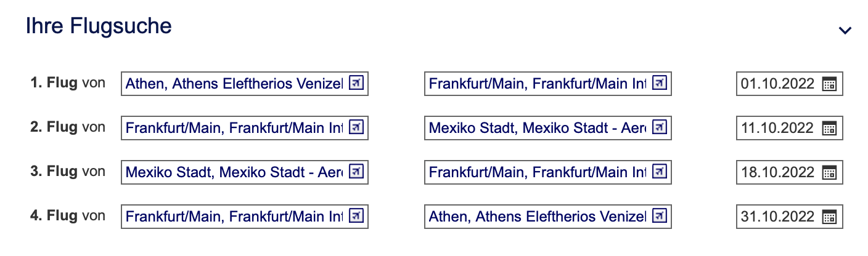Image resolution: width=868 pixels, height=256 pixels.
Task: Click the Ihre Flugsuche heading
Action: click(x=99, y=26)
